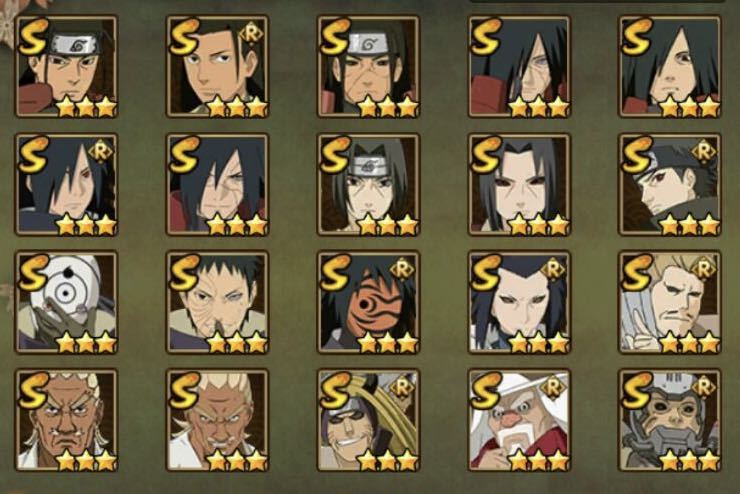The width and height of the screenshot is (740, 494).
Task: Select the gas-mask ninja portrait card
Action: tap(670, 420)
